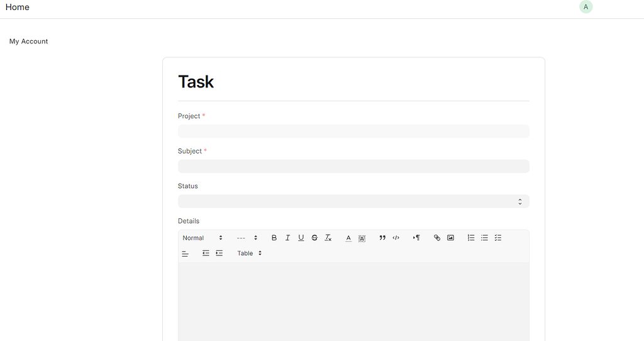This screenshot has width=644, height=341.
Task: Toggle text direction paragraph icon
Action: pos(416,238)
